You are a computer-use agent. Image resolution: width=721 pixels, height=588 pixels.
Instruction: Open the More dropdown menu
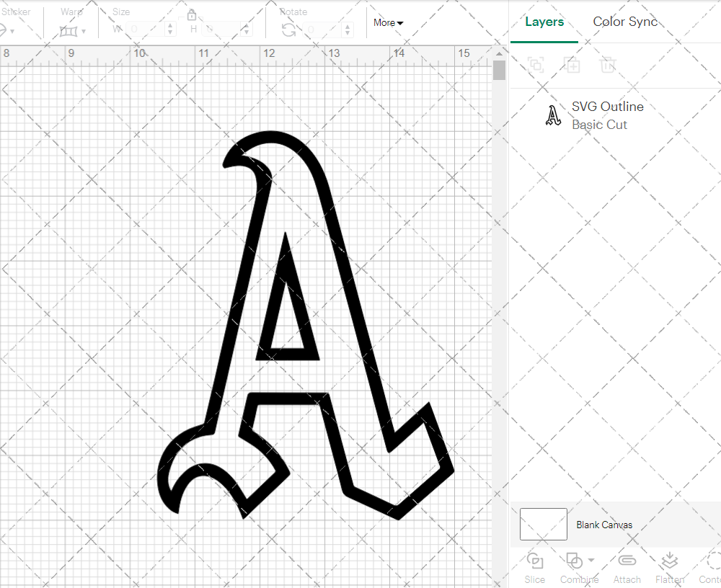pyautogui.click(x=388, y=22)
